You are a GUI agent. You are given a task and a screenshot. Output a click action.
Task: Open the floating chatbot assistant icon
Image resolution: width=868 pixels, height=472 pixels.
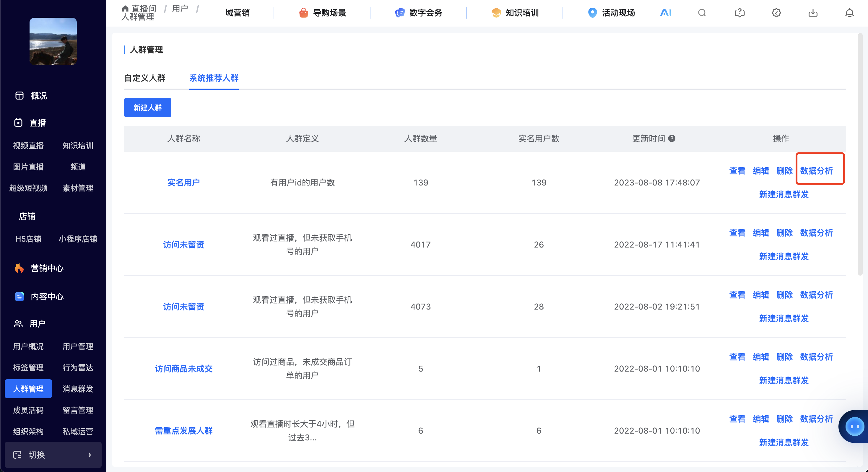854,427
